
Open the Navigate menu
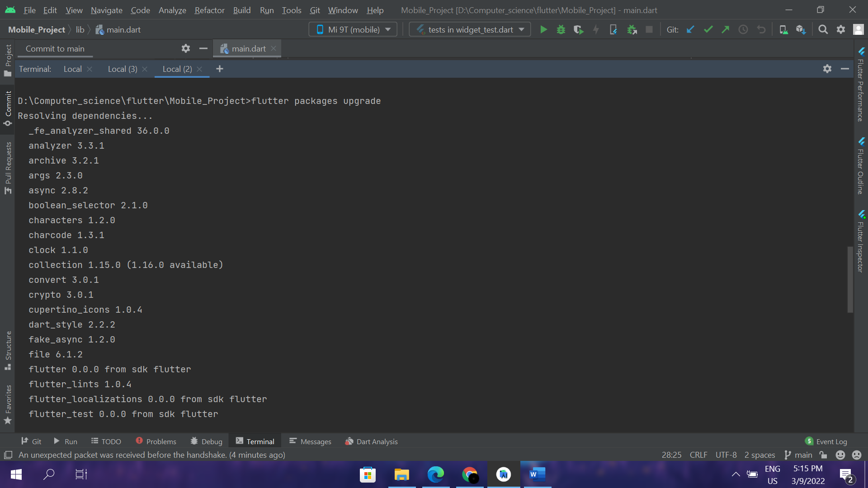[x=107, y=10]
